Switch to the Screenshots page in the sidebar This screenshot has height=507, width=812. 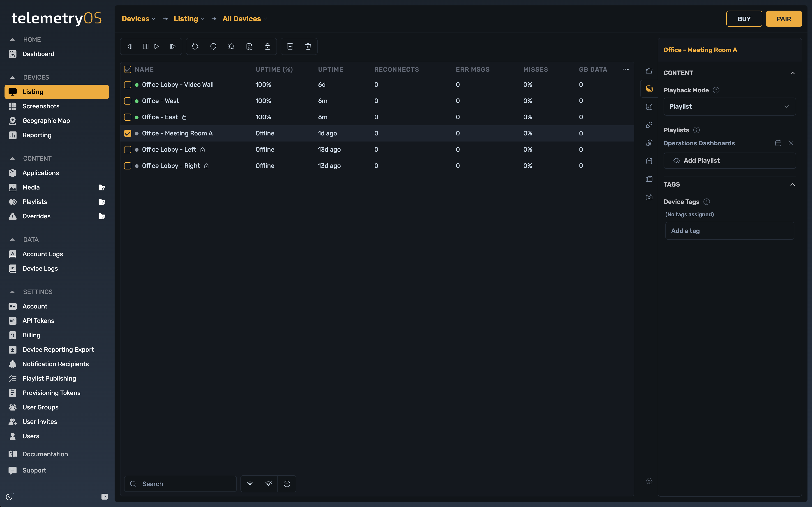(41, 106)
